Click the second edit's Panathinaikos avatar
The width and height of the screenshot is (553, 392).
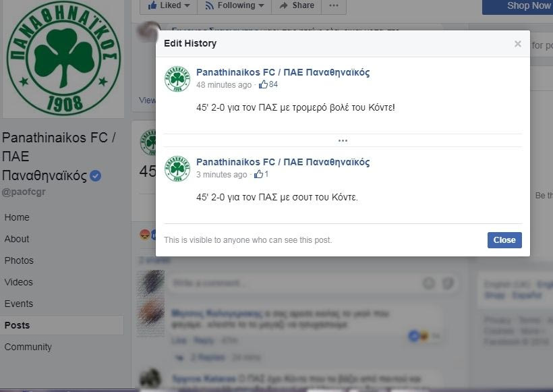coord(177,169)
